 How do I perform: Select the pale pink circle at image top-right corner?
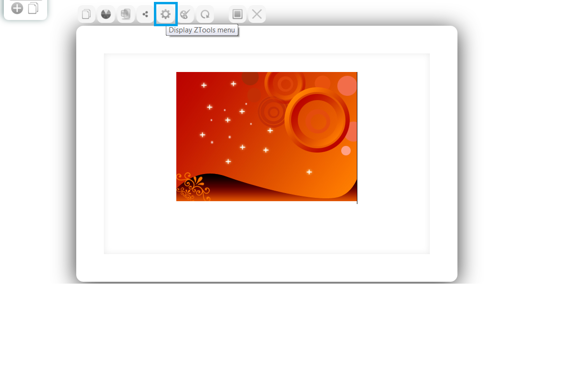tap(347, 86)
